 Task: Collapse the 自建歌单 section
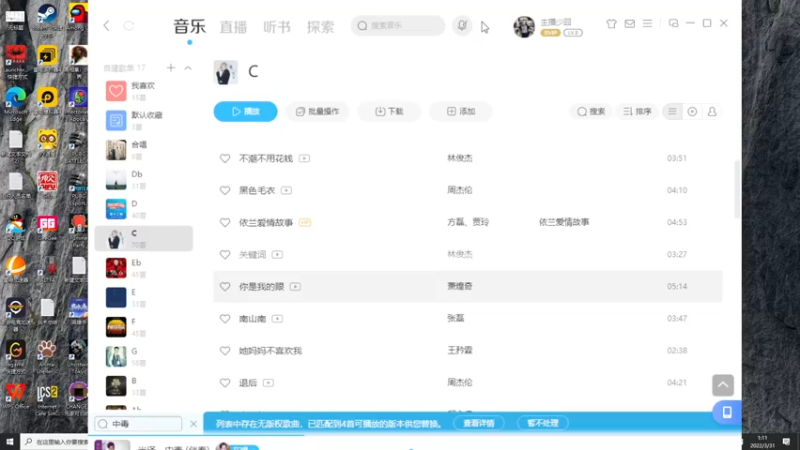click(188, 68)
